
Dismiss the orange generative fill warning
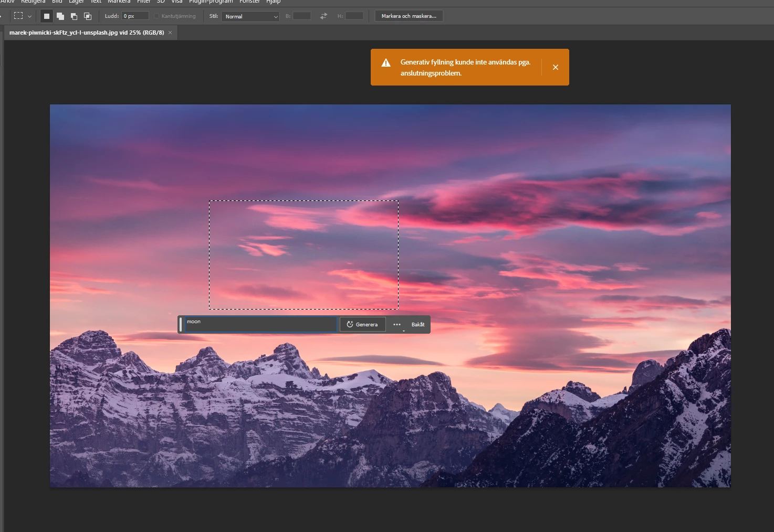(x=556, y=67)
